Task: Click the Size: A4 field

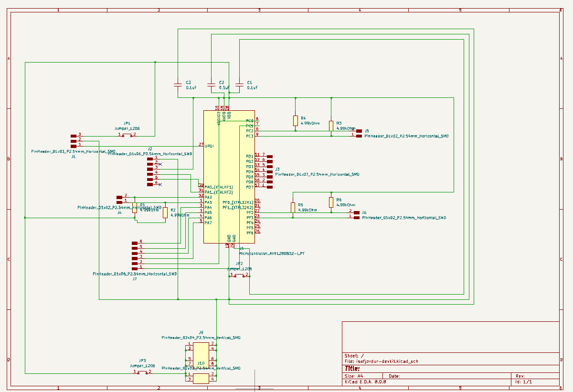Action: click(354, 376)
